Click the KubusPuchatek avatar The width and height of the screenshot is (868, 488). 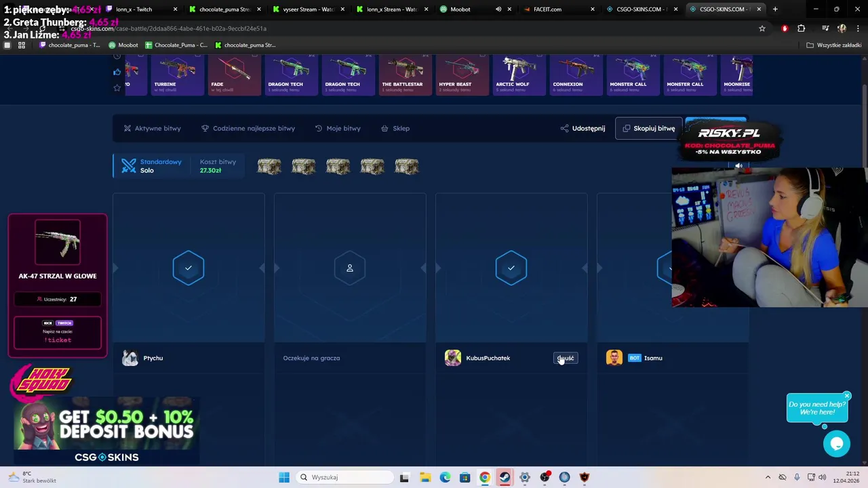point(452,358)
